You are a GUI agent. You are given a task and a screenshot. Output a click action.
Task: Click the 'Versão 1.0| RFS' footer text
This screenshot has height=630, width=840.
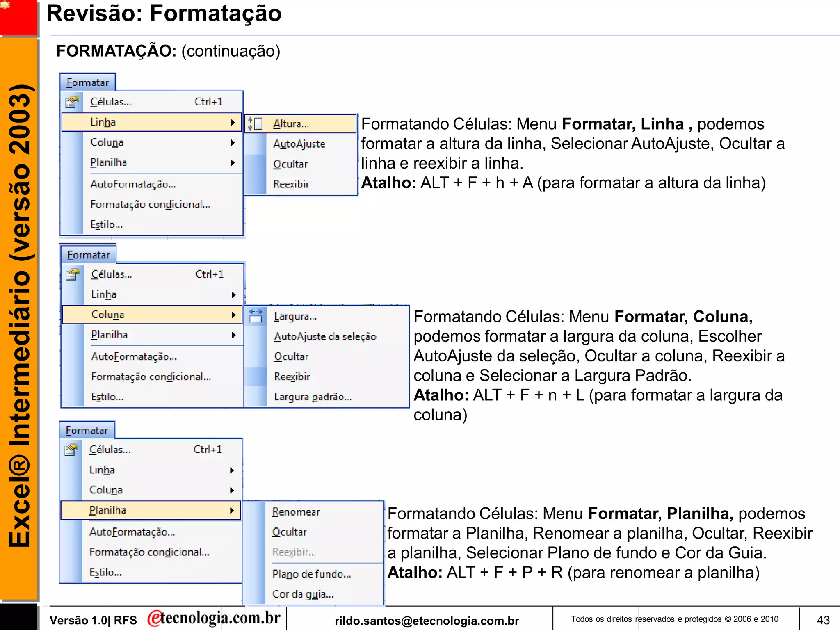coord(93,620)
